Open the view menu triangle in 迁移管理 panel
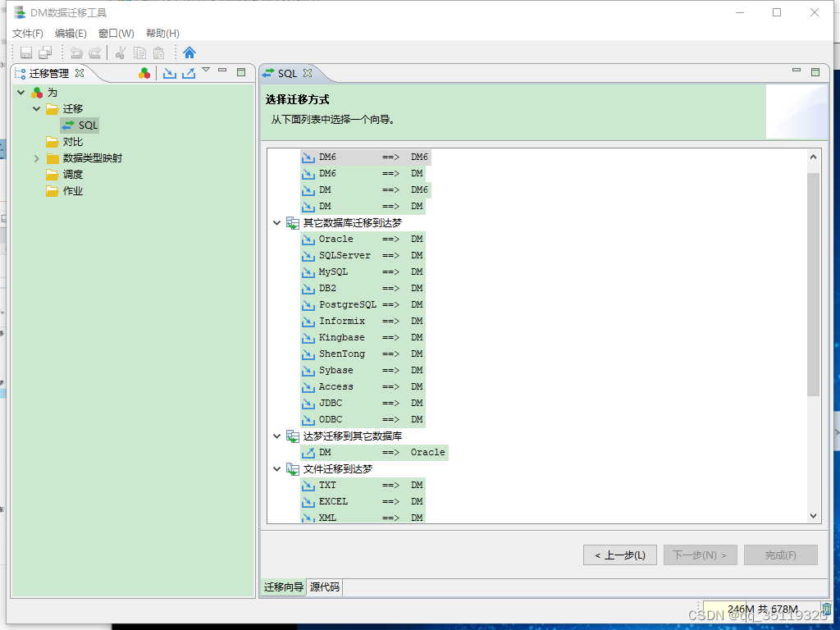Screen dimensions: 840x630 click(206, 70)
